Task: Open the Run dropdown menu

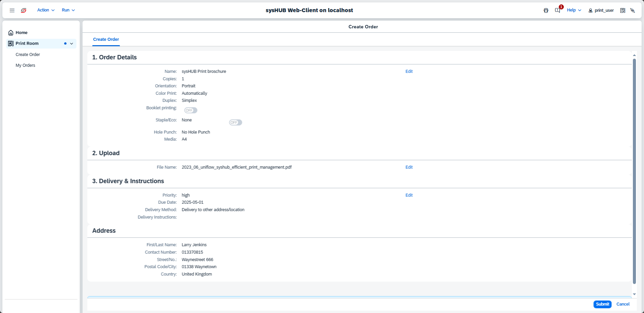Action: point(68,10)
